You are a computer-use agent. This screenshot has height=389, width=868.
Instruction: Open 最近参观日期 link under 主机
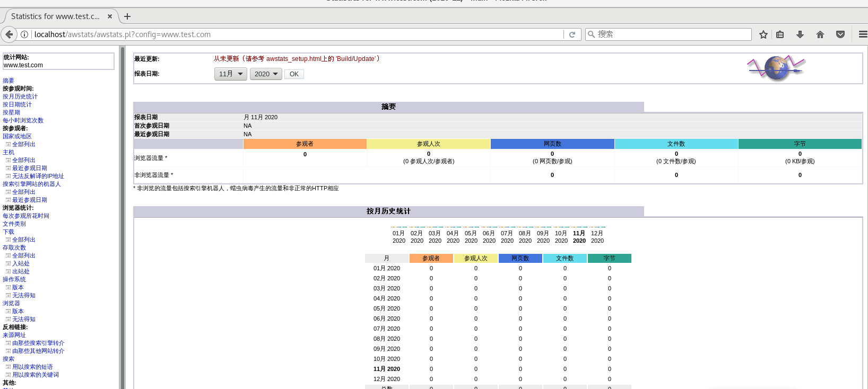30,168
